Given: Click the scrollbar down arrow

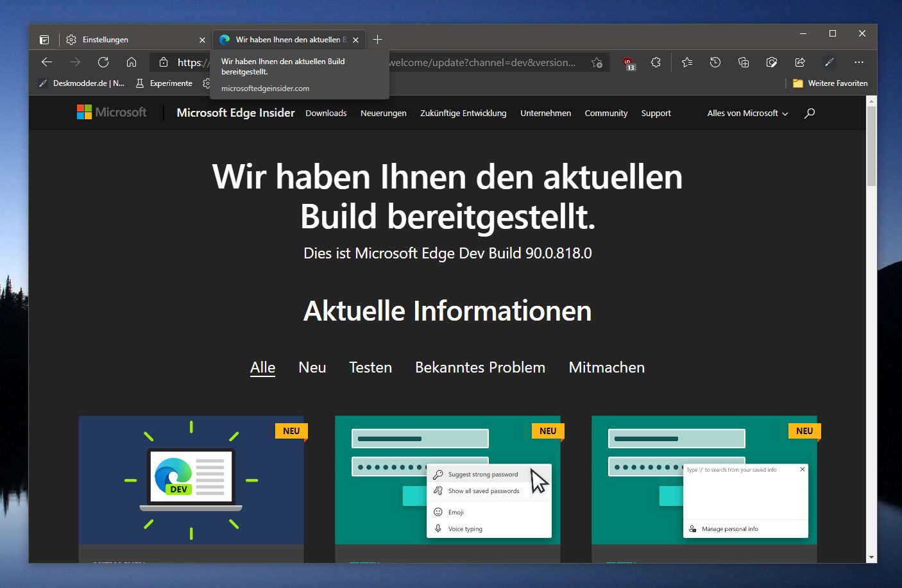Looking at the screenshot, I should tap(871, 558).
